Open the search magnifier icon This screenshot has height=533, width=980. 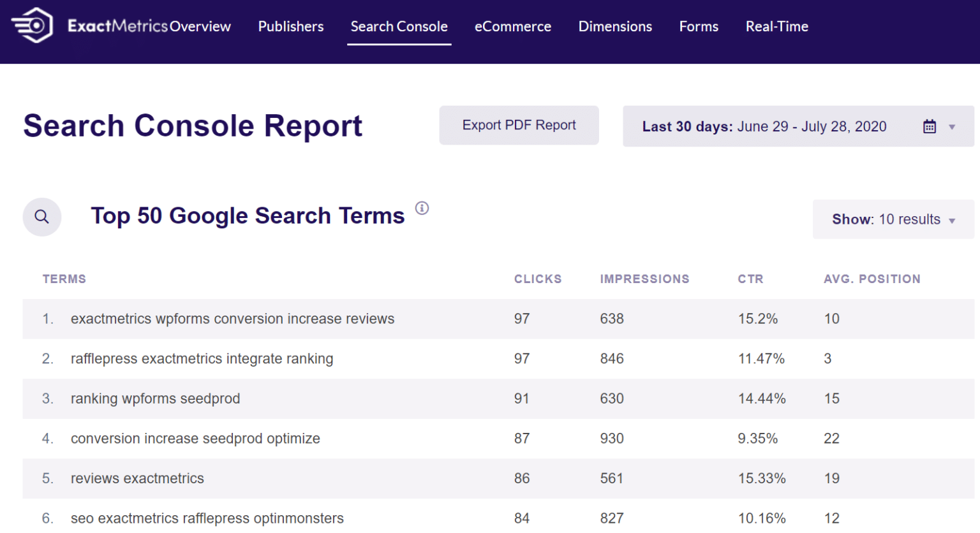tap(41, 217)
